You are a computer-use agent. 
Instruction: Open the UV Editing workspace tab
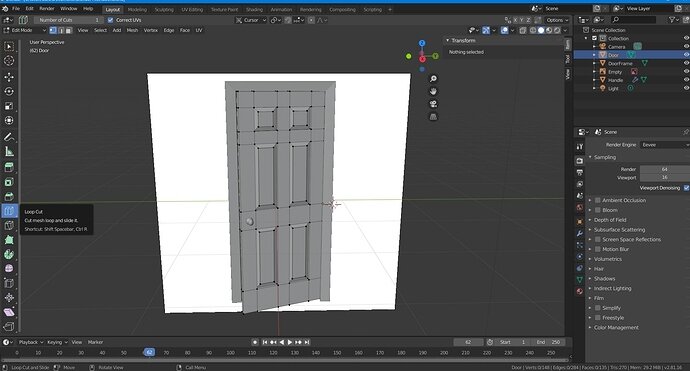click(x=192, y=9)
